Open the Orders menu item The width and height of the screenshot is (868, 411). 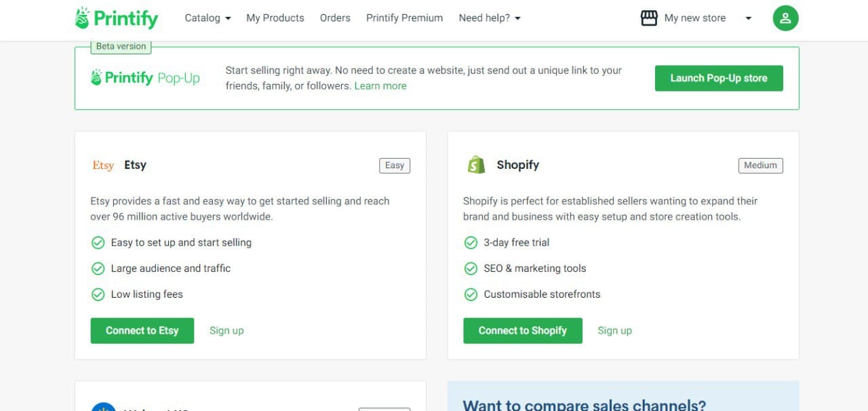coord(335,18)
